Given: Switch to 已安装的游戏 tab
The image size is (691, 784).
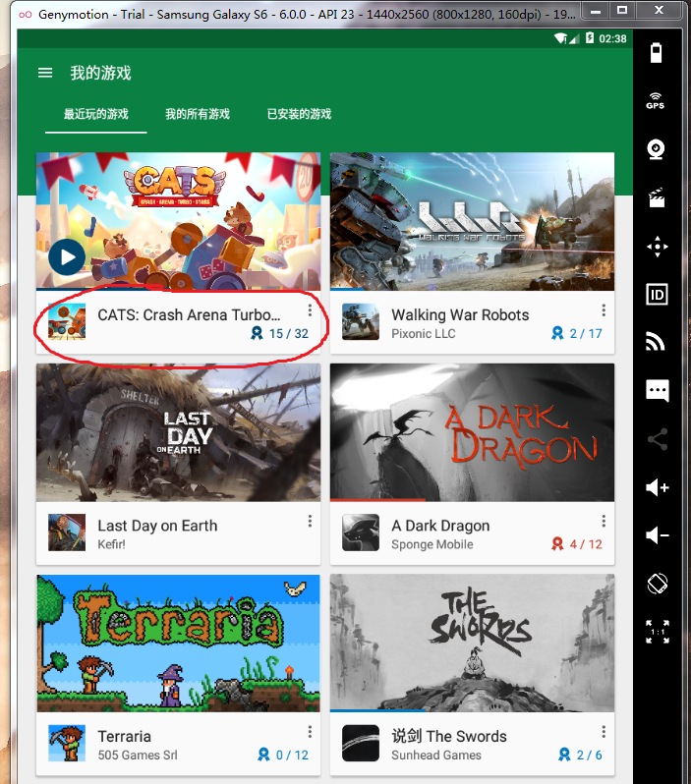Looking at the screenshot, I should point(299,115).
